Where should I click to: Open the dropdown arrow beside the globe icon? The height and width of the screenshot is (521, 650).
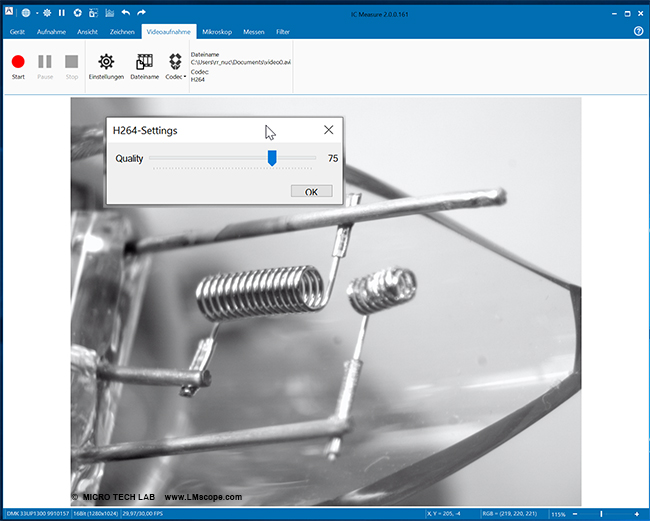coord(36,13)
